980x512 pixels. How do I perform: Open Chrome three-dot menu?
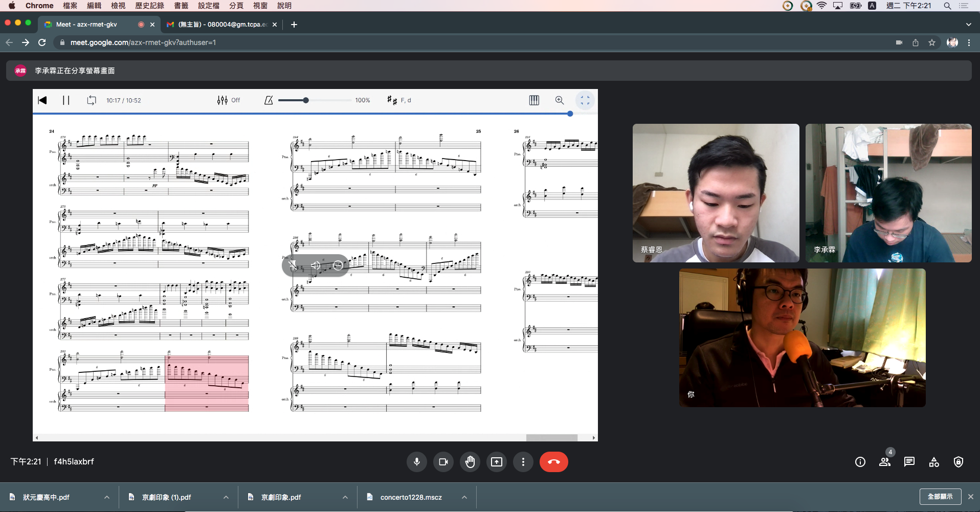(x=969, y=42)
